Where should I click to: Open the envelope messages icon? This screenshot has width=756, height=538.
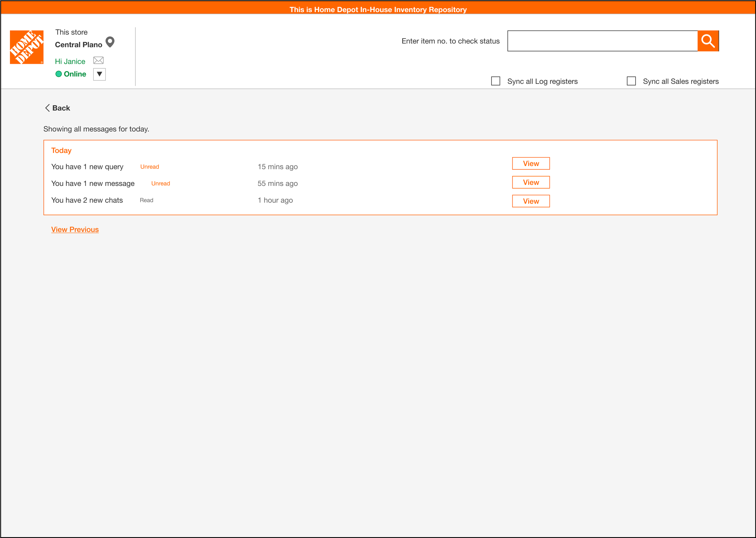99,60
